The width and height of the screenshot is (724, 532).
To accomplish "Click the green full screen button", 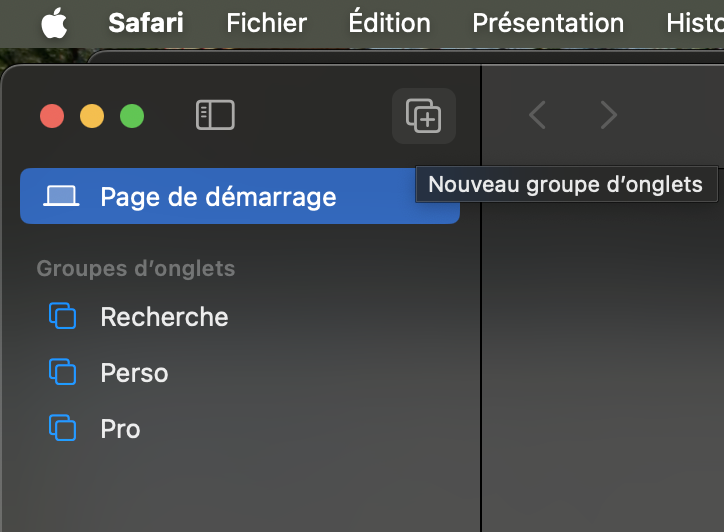I will [x=132, y=116].
